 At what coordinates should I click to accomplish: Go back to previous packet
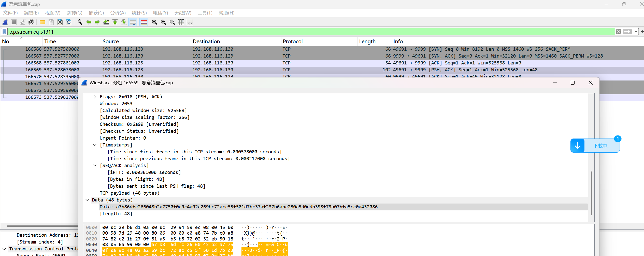[89, 22]
